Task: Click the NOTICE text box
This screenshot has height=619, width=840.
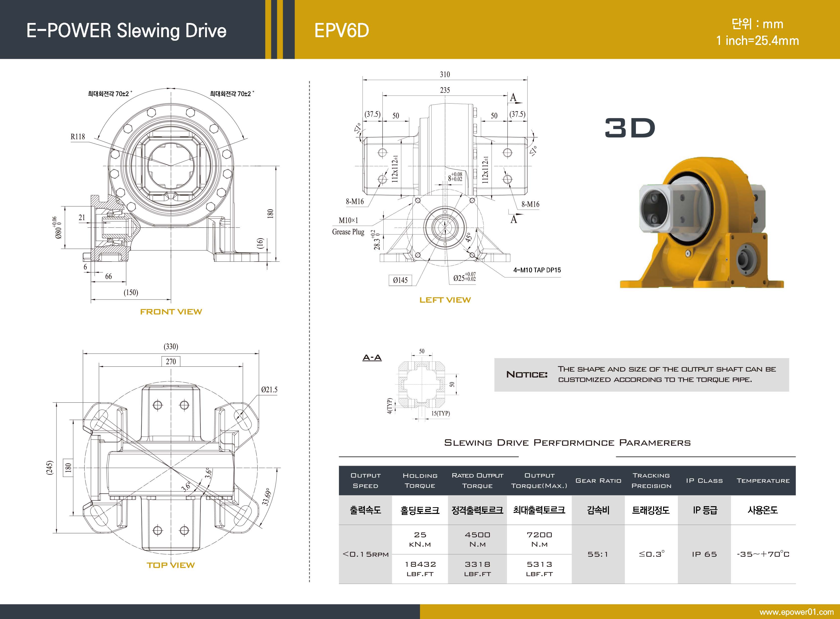Action: click(641, 374)
